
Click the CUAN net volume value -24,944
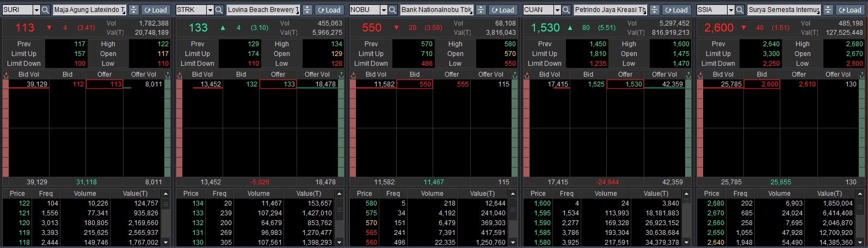(x=607, y=182)
